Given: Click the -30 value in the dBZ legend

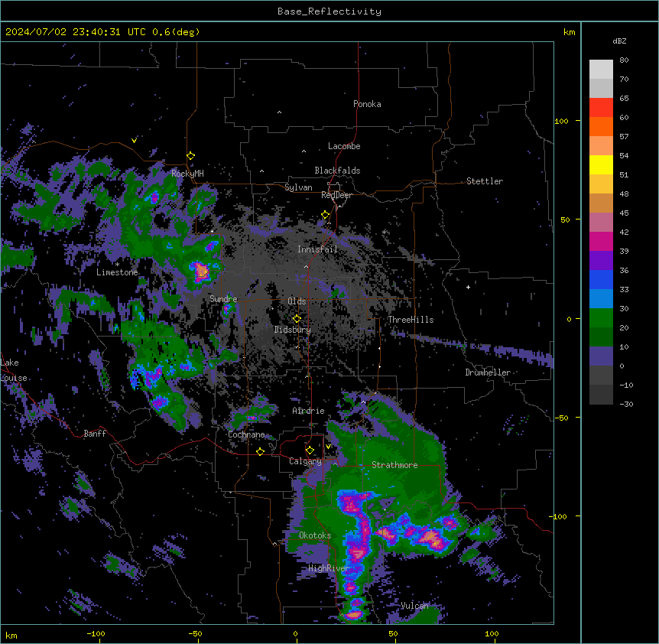Looking at the screenshot, I should (626, 405).
